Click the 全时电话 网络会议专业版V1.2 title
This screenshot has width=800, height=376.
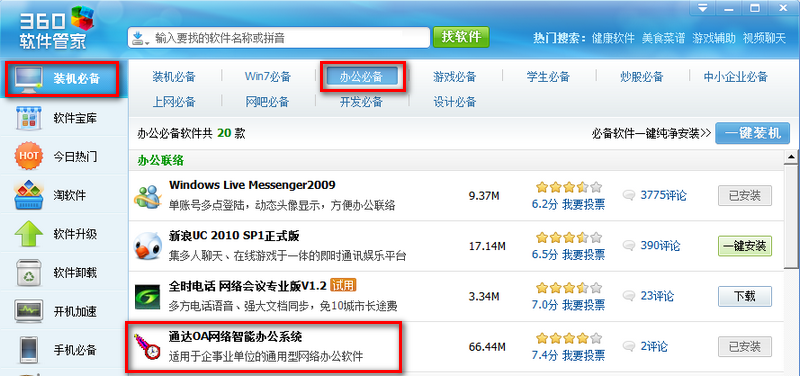(247, 286)
